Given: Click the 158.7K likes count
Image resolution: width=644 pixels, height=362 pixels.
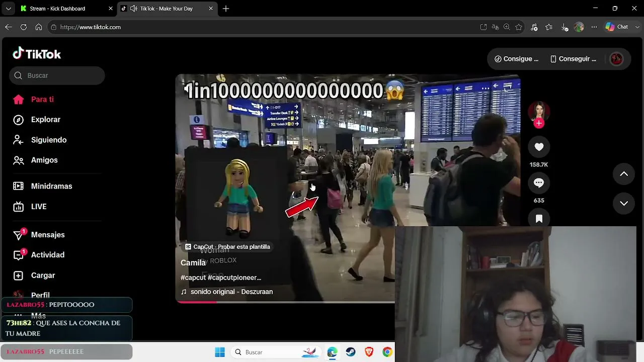Looking at the screenshot, I should (539, 165).
